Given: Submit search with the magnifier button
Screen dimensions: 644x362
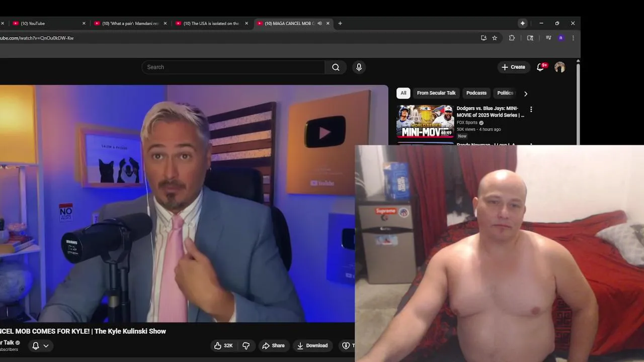Looking at the screenshot, I should coord(336,67).
